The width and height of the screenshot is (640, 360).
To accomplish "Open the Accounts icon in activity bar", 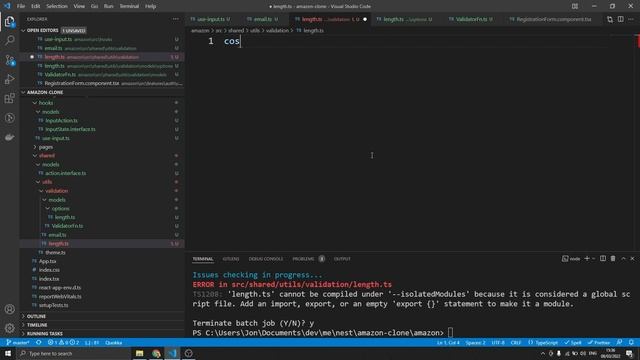I will click(x=9, y=309).
